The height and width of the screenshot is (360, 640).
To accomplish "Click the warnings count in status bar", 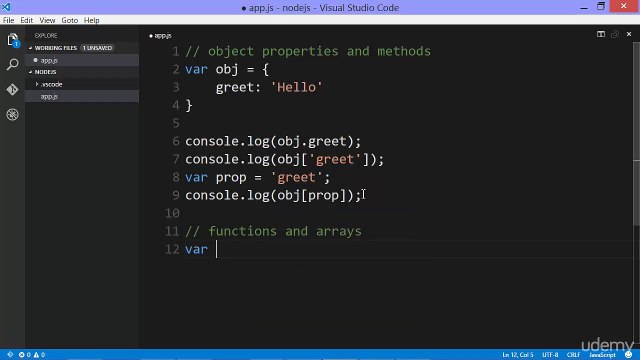I will [x=39, y=355].
